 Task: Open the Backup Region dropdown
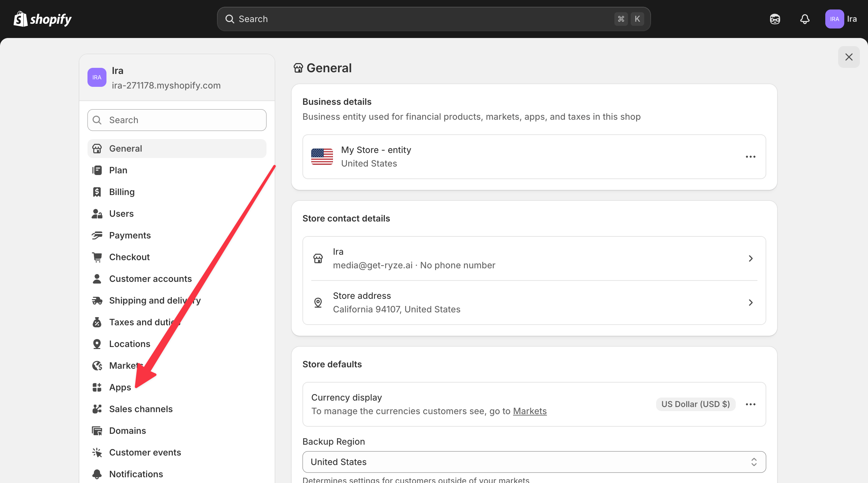pyautogui.click(x=534, y=462)
